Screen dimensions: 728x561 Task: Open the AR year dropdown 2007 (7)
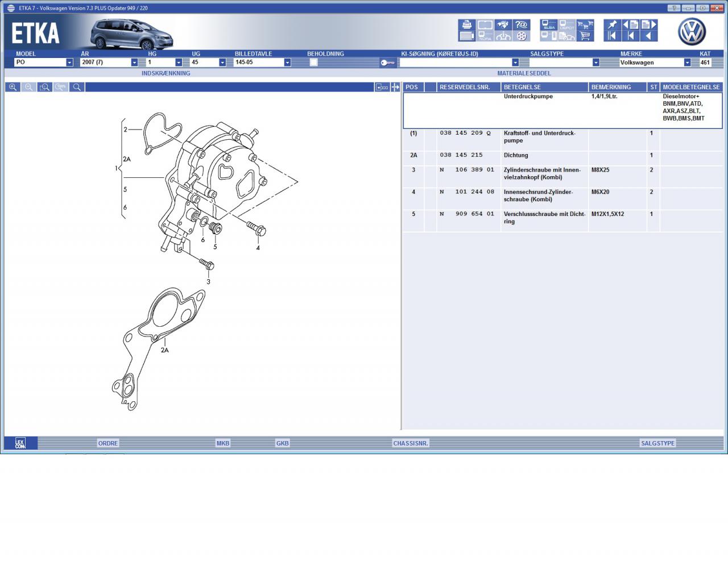tap(134, 63)
